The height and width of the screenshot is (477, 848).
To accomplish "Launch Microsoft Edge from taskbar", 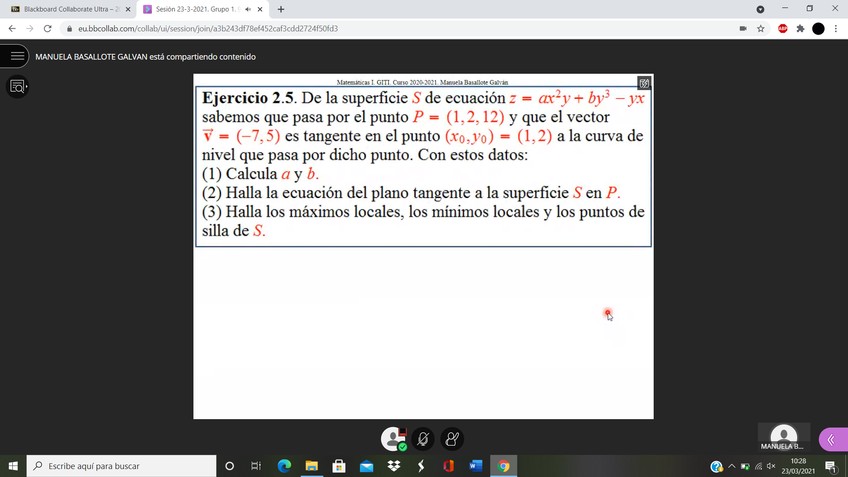I will pos(284,466).
